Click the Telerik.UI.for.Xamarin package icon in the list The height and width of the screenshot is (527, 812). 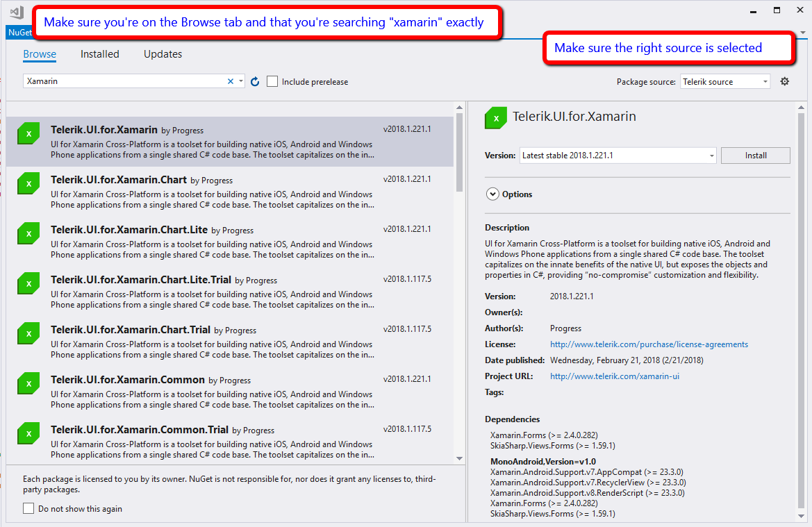(28, 133)
